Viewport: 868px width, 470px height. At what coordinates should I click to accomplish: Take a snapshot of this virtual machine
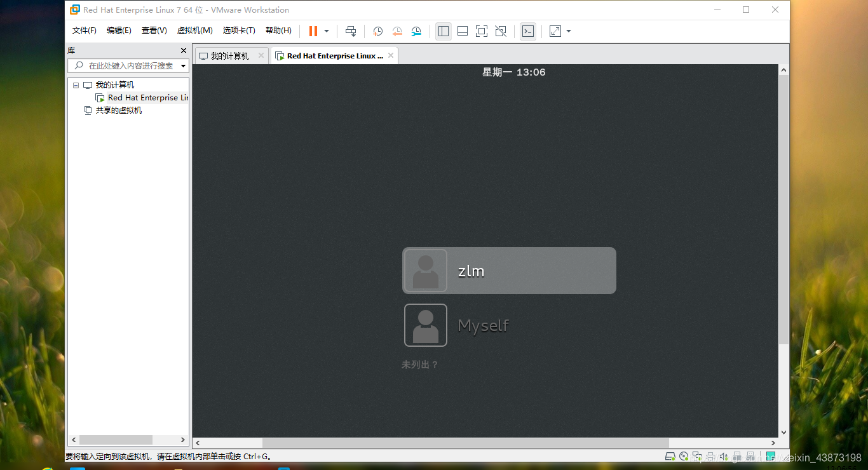(x=377, y=31)
